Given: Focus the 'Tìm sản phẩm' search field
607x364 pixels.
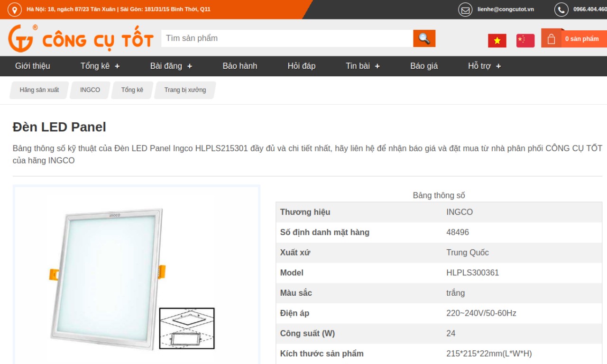Looking at the screenshot, I should tap(287, 38).
